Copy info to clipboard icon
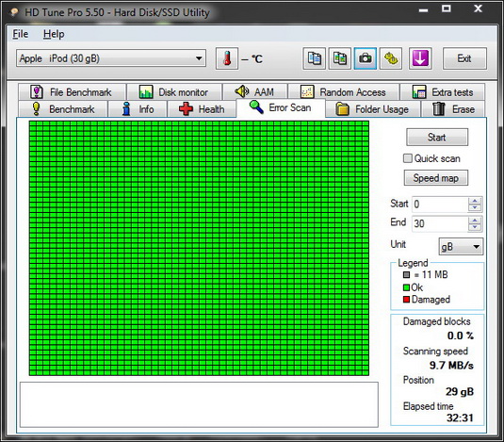This screenshot has width=504, height=442. pos(315,58)
